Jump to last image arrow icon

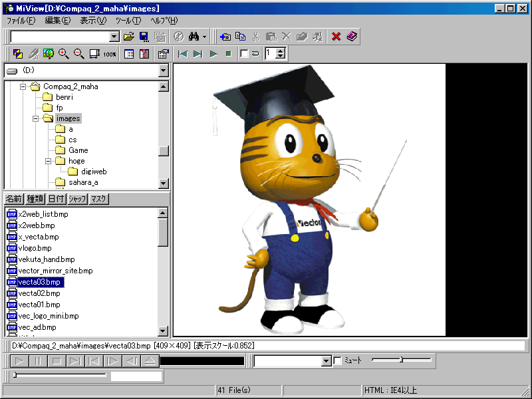(198, 54)
